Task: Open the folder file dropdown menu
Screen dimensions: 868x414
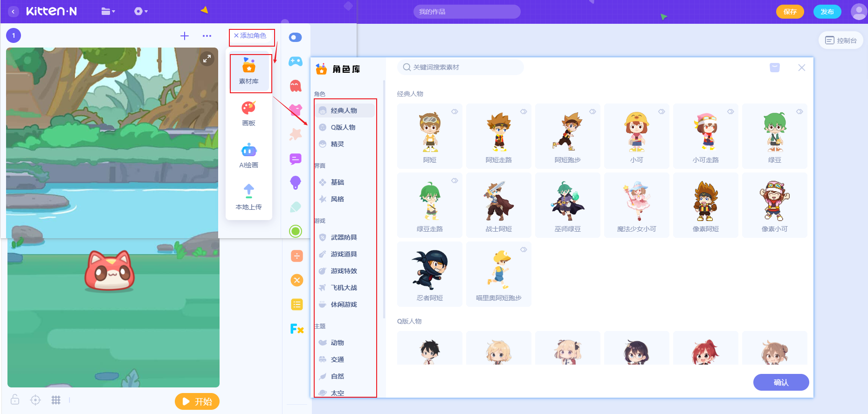Action: coord(108,12)
